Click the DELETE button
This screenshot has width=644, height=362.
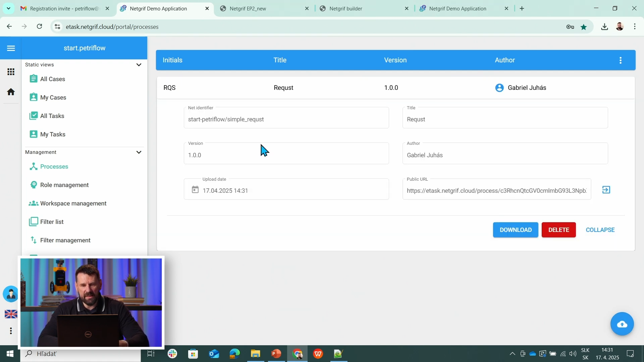tap(558, 230)
